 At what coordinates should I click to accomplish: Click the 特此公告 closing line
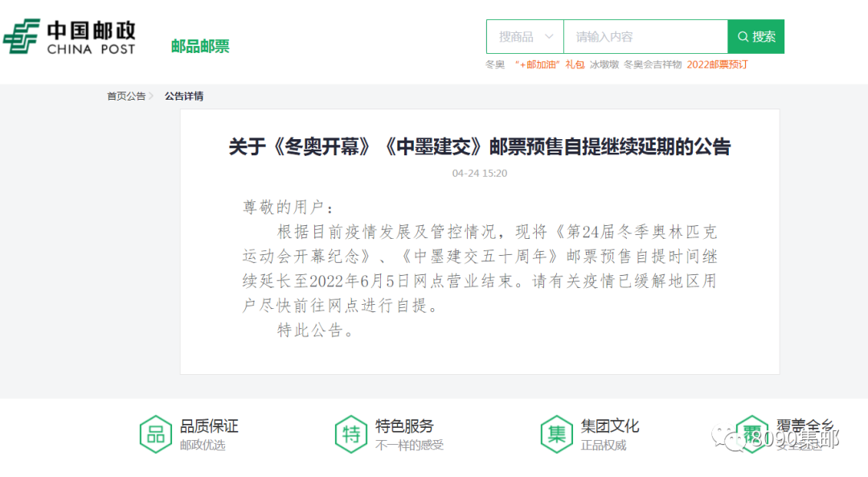[316, 330]
